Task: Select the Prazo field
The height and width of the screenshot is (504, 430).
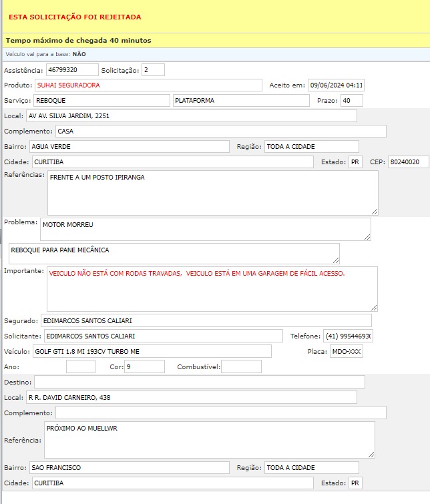Action: [351, 100]
